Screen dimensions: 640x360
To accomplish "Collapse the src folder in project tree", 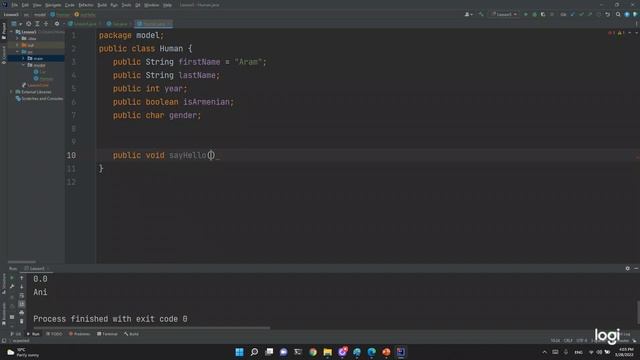I will click(18, 52).
